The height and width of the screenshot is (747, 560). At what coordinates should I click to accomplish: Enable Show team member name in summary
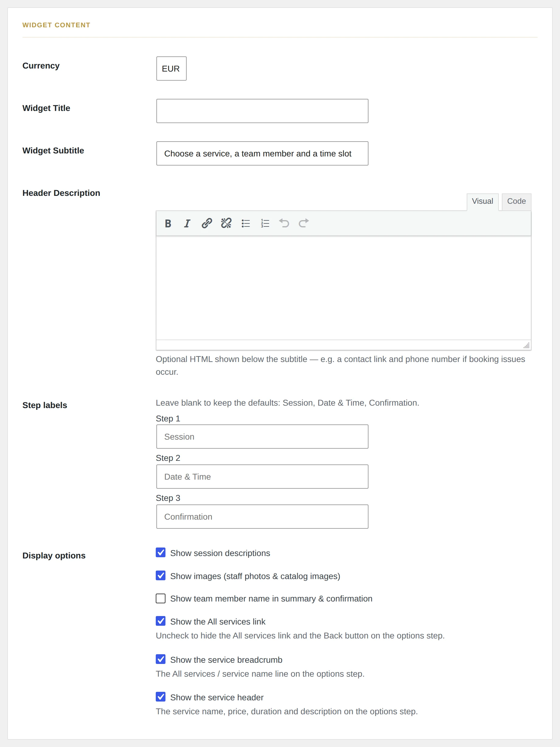pyautogui.click(x=161, y=598)
